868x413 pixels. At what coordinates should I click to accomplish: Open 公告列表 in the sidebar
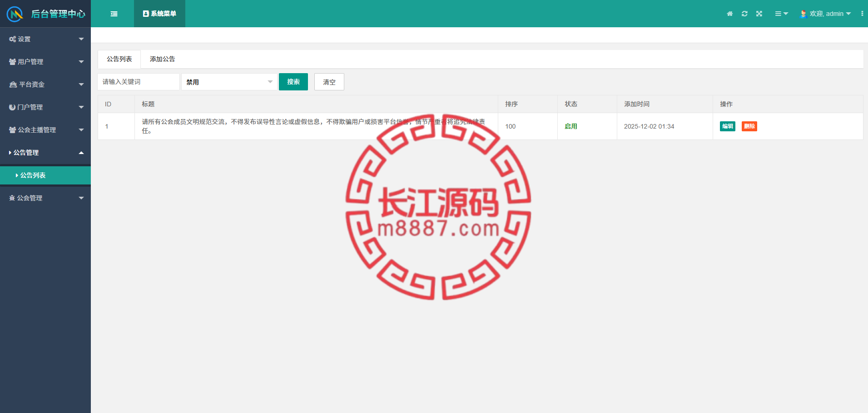point(45,175)
